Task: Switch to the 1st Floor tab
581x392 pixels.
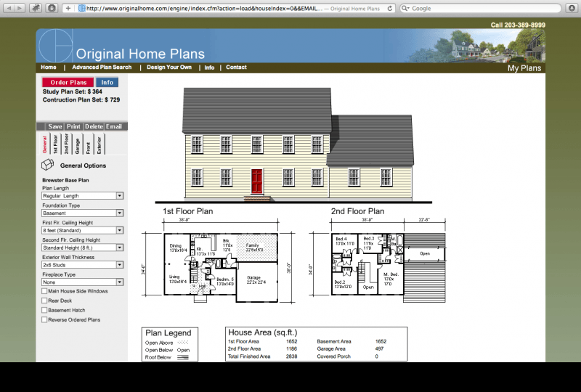Action: tap(56, 144)
